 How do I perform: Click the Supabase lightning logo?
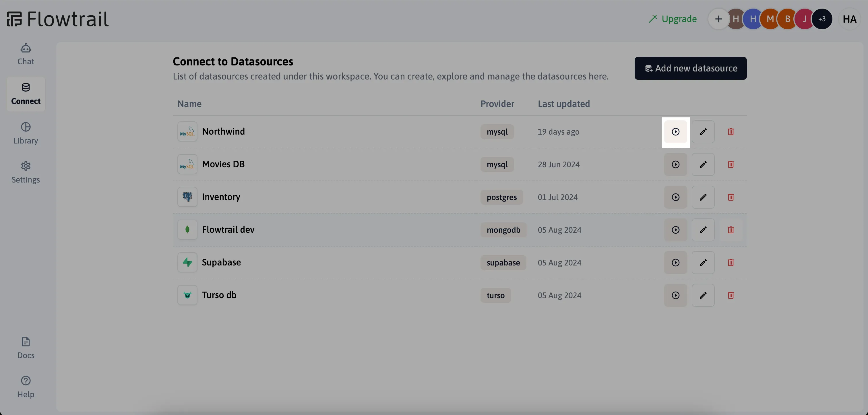tap(187, 262)
